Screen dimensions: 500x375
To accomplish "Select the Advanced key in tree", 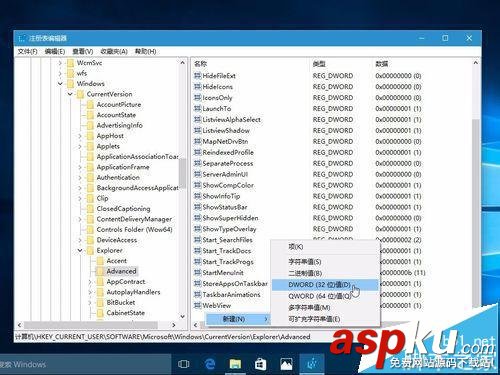I will (121, 271).
